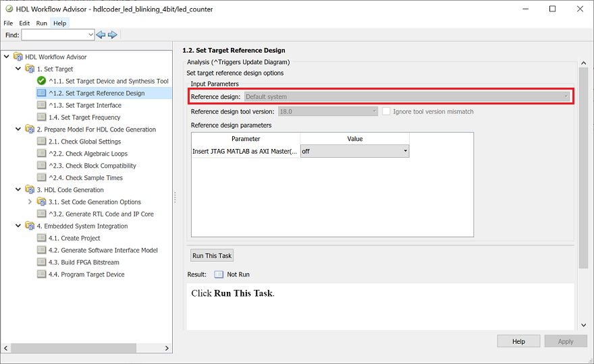Select 1.1 Set Target Device and Synthesis Tool
594x364 pixels.
pyautogui.click(x=109, y=81)
